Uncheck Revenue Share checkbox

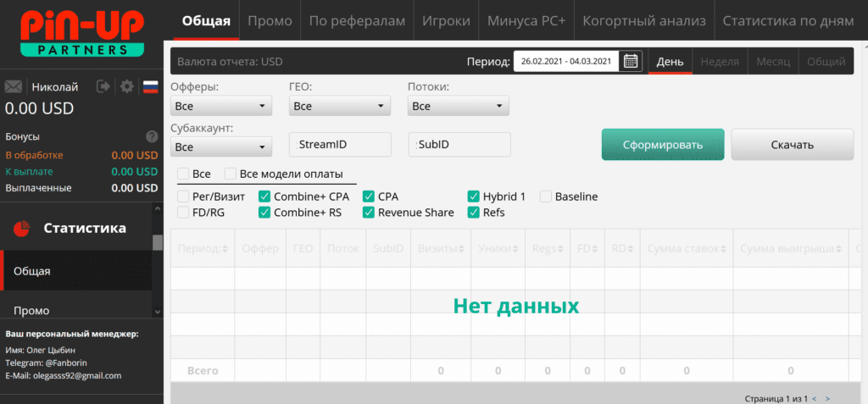pyautogui.click(x=369, y=212)
